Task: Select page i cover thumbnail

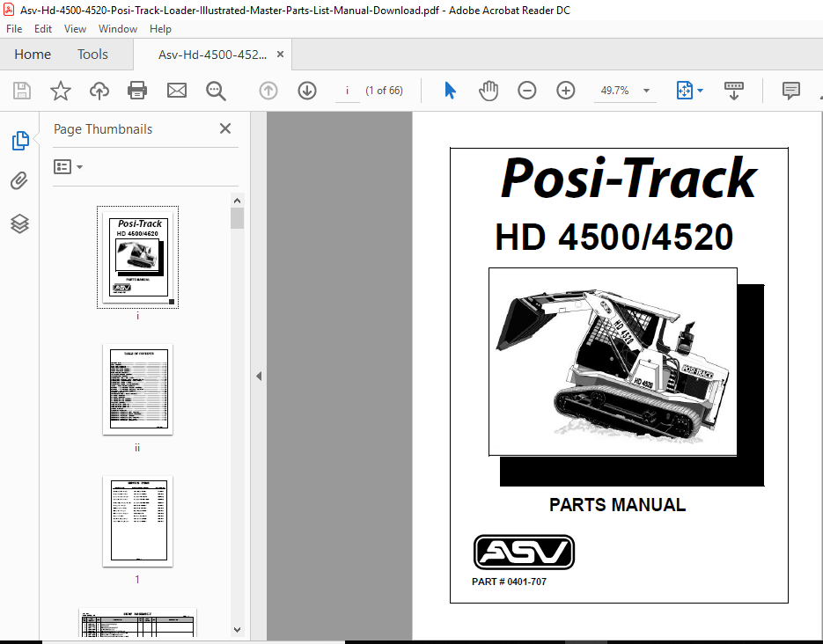Action: (137, 257)
